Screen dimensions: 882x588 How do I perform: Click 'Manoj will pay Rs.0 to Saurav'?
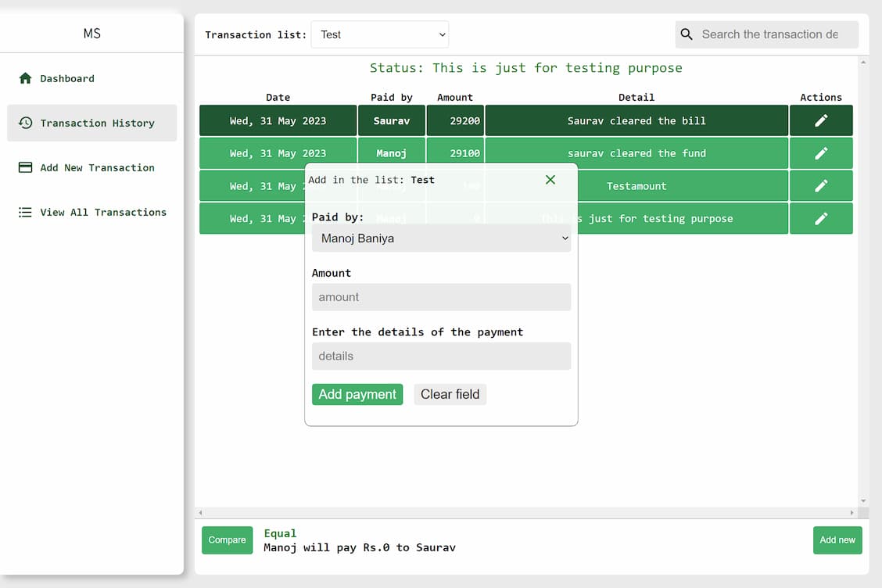[360, 547]
